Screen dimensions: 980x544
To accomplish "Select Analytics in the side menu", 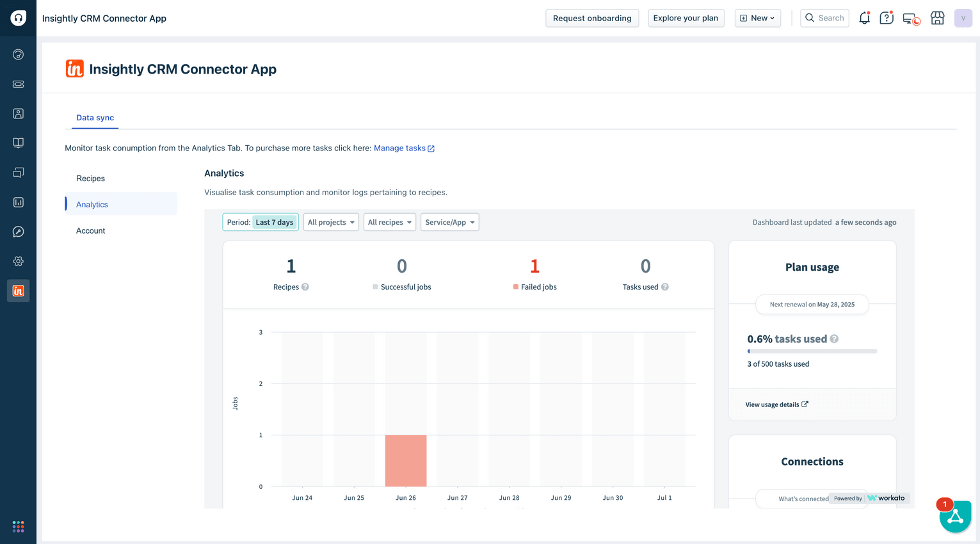I will pos(121,204).
